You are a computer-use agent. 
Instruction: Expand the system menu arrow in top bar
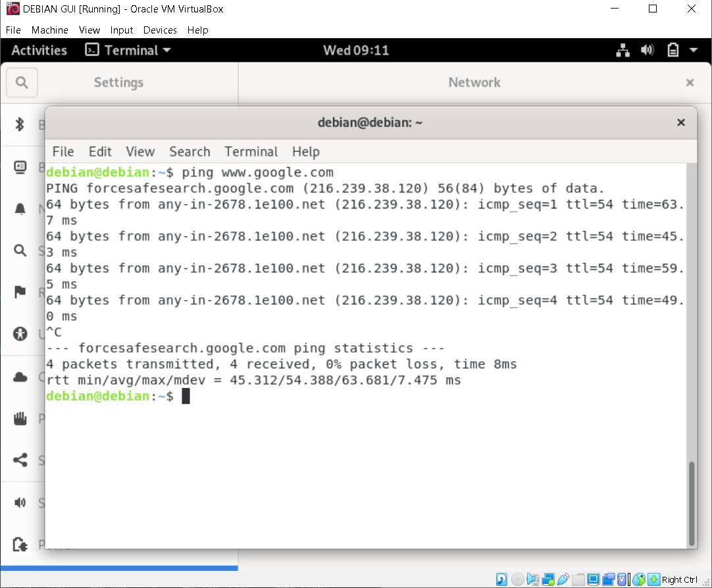[694, 50]
